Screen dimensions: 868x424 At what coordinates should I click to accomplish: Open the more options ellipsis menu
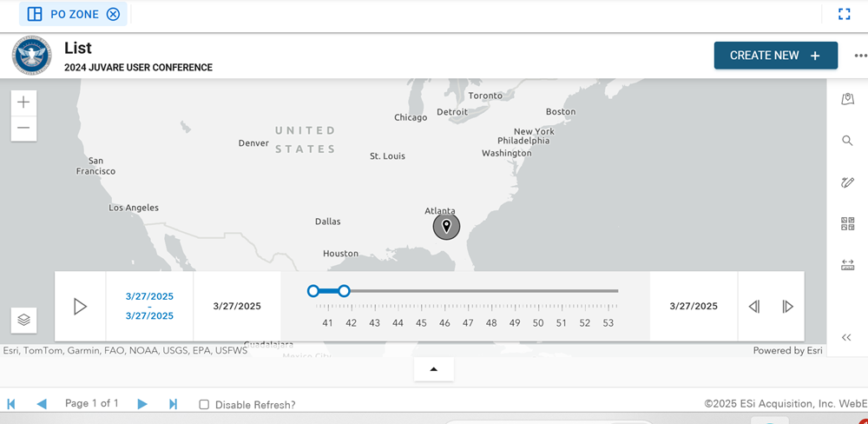859,56
